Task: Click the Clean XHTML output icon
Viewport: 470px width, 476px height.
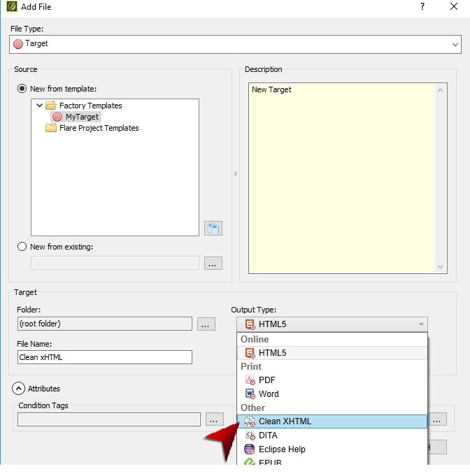Action: (x=250, y=421)
